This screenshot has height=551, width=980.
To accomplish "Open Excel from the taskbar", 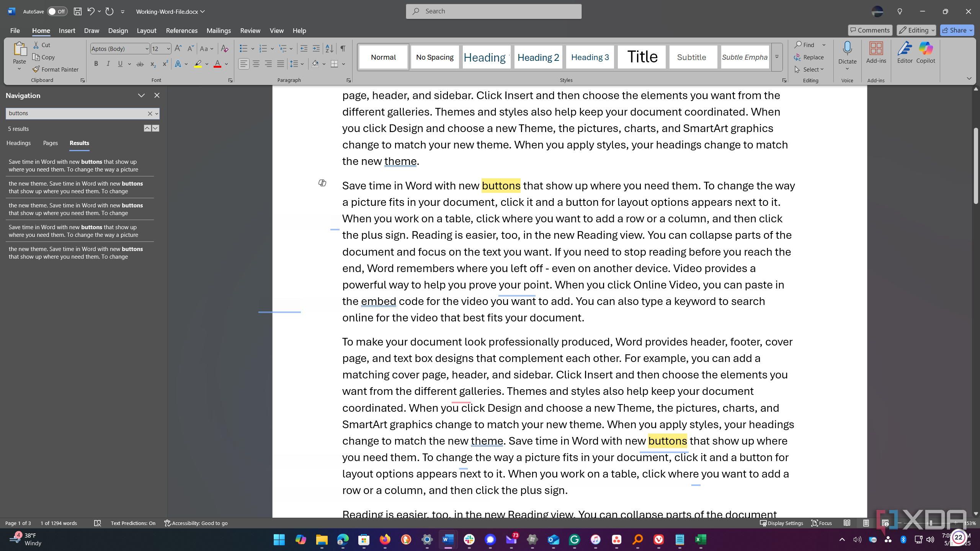I will point(701,540).
